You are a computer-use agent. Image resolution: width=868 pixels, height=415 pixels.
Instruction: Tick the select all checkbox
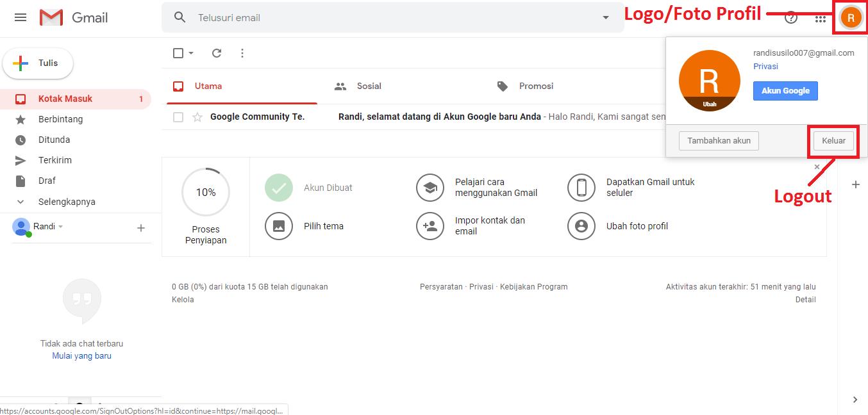[178, 53]
